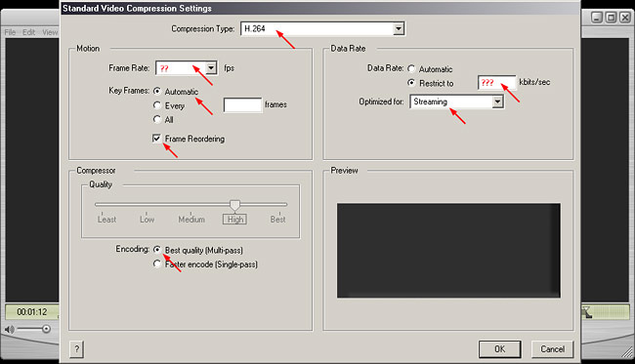Viewport: 635px width, 364px height.
Task: Click the Restrict to kbits/sec field
Action: (x=497, y=83)
